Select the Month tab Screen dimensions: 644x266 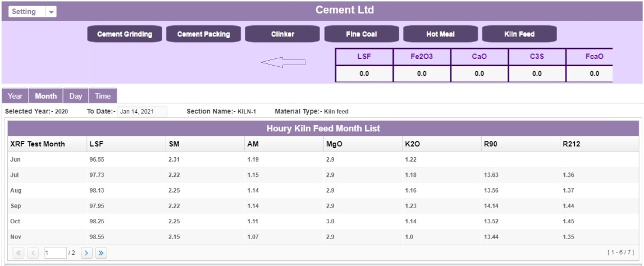click(45, 96)
